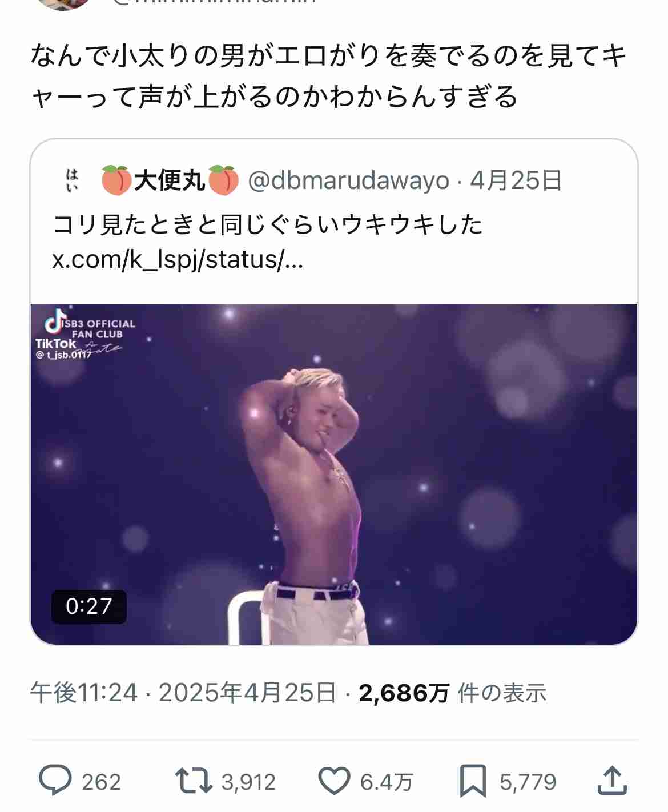Open the quoted user's small avatar

(x=73, y=180)
